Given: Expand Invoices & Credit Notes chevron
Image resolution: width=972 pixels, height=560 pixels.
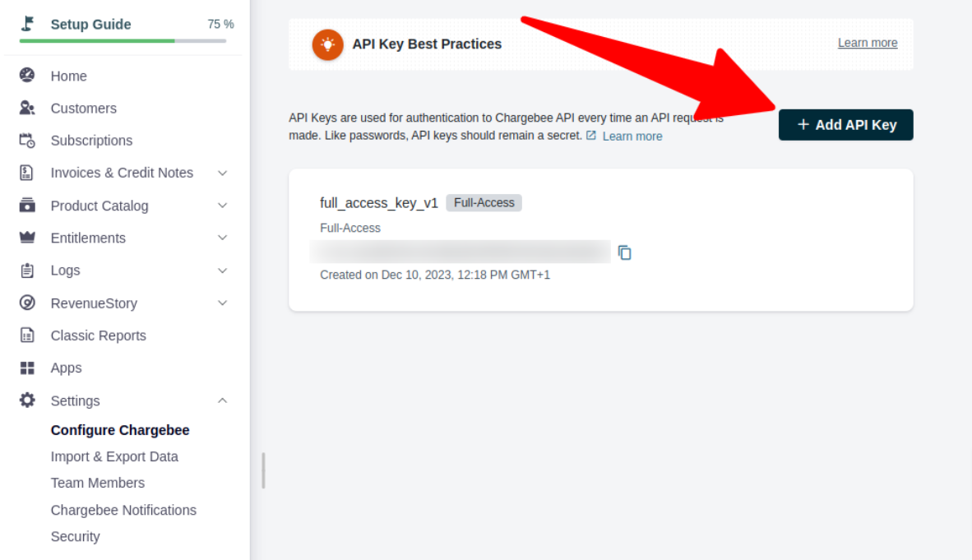Looking at the screenshot, I should click(223, 173).
